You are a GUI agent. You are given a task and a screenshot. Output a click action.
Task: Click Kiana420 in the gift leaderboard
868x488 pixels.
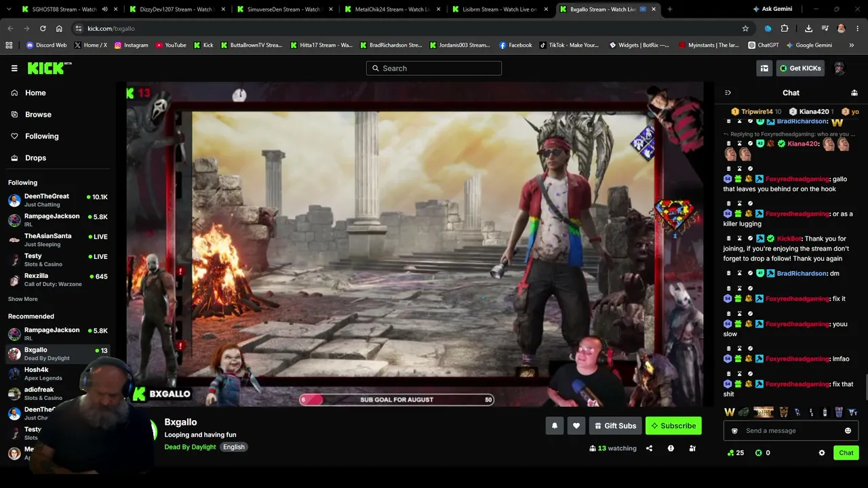(x=811, y=112)
